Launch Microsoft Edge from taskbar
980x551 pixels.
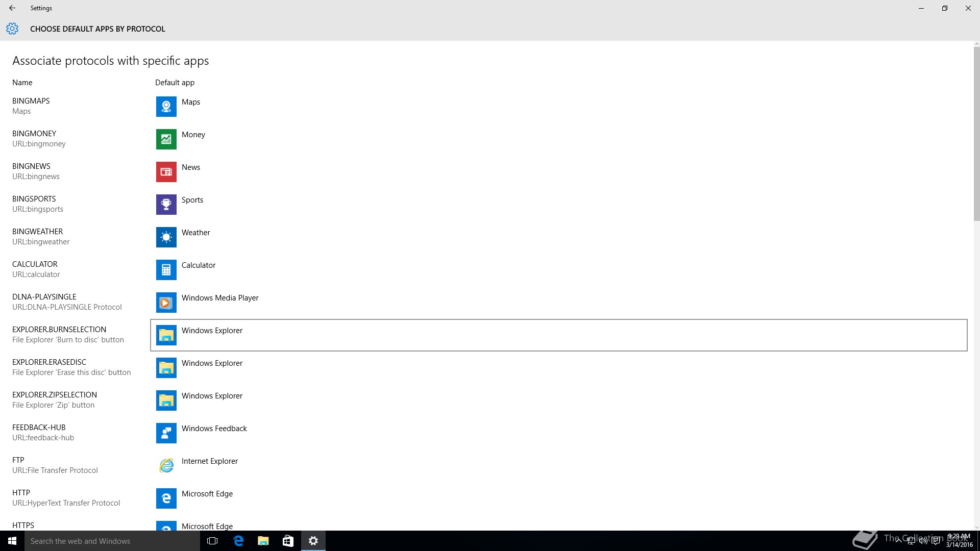pyautogui.click(x=238, y=541)
